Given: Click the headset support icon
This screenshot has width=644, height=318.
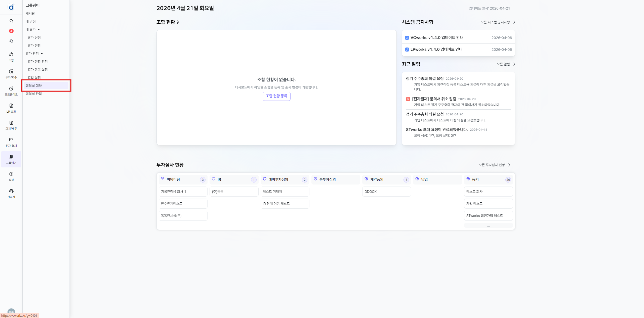Looking at the screenshot, I should tap(11, 41).
